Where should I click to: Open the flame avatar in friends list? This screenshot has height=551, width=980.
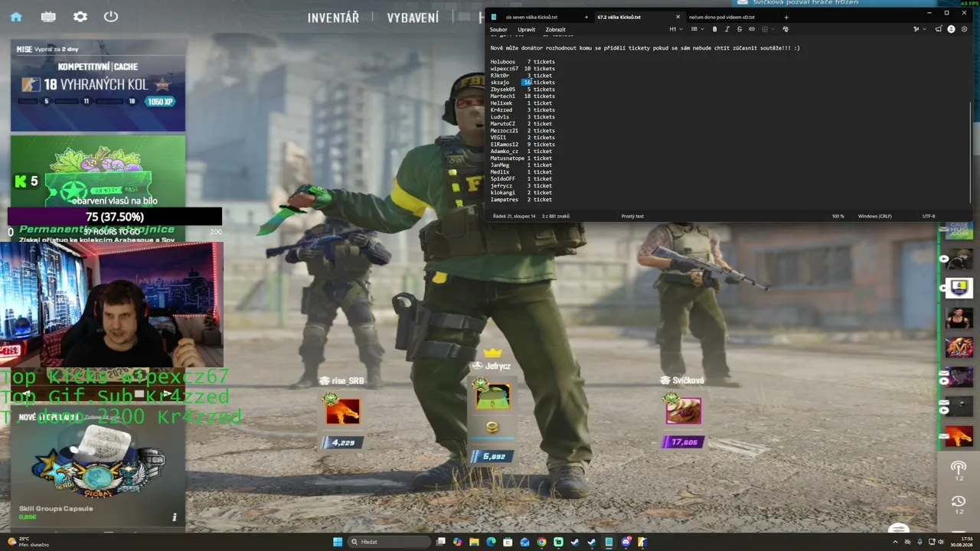click(x=959, y=437)
